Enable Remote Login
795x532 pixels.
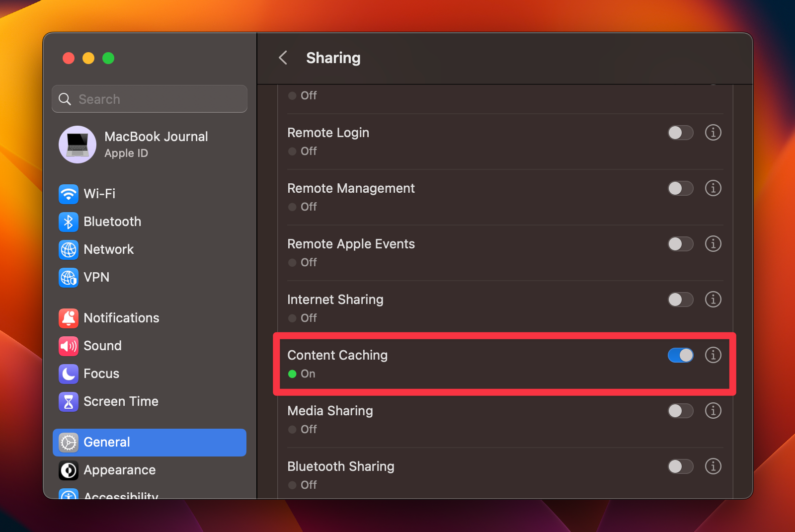click(x=680, y=133)
